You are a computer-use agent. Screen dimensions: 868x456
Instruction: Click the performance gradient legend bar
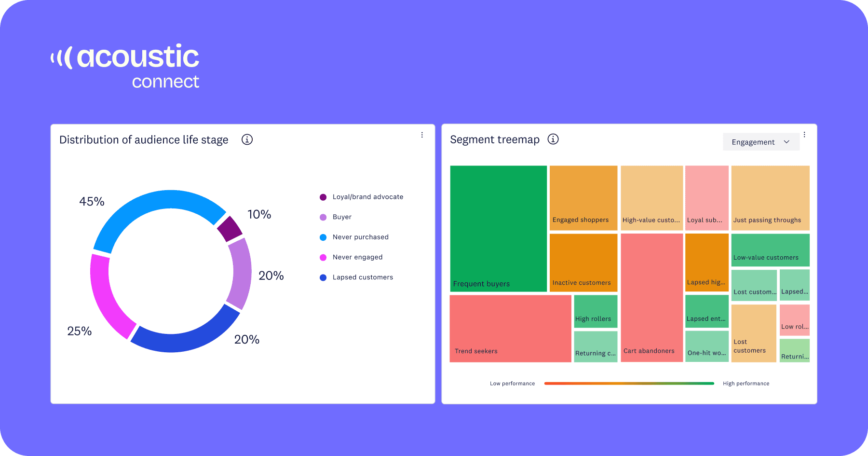(629, 383)
